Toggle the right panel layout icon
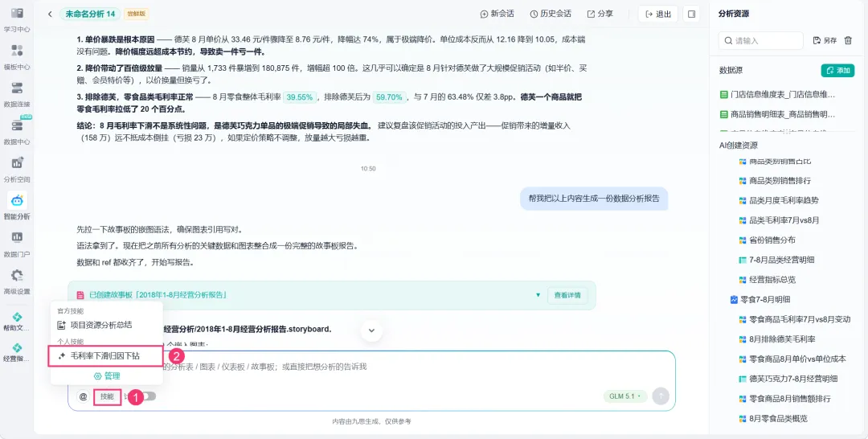Image resolution: width=868 pixels, height=439 pixels. pos(691,14)
